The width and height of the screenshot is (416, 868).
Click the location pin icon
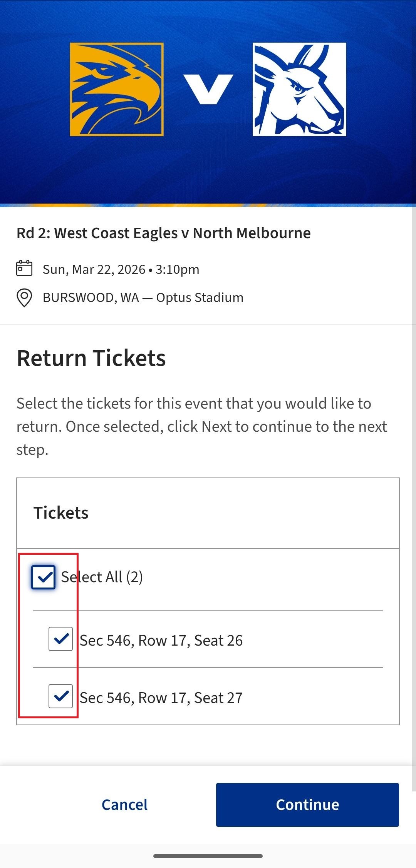point(24,298)
